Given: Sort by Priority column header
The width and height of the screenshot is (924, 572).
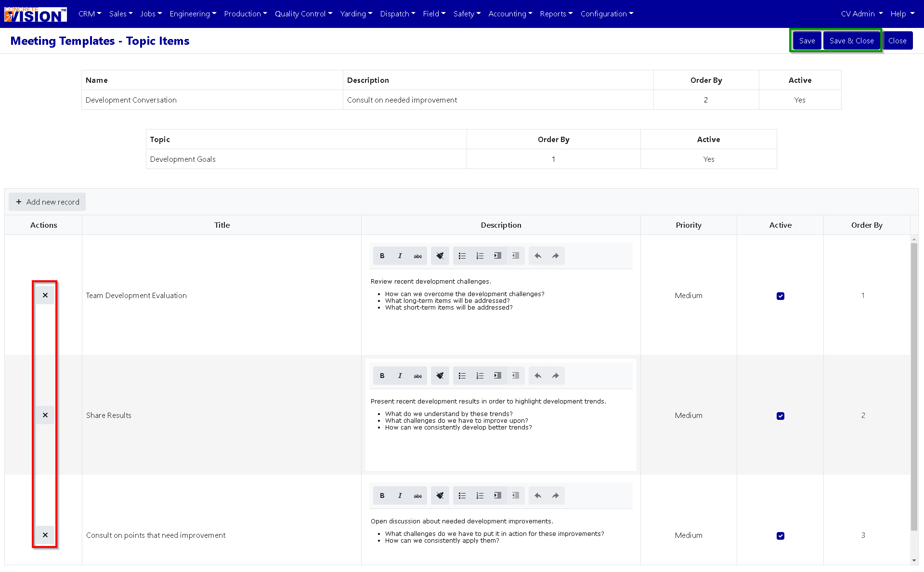Looking at the screenshot, I should coord(689,225).
